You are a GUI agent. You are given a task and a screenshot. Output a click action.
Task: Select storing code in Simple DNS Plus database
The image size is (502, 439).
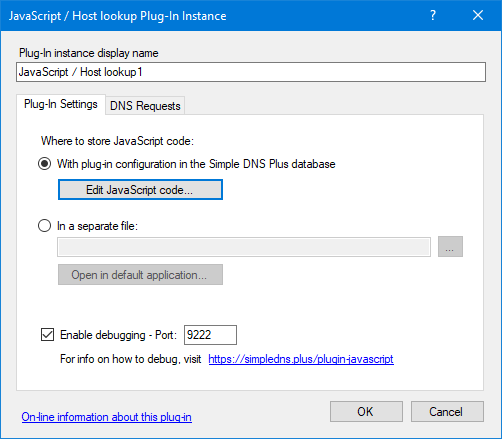click(x=44, y=164)
